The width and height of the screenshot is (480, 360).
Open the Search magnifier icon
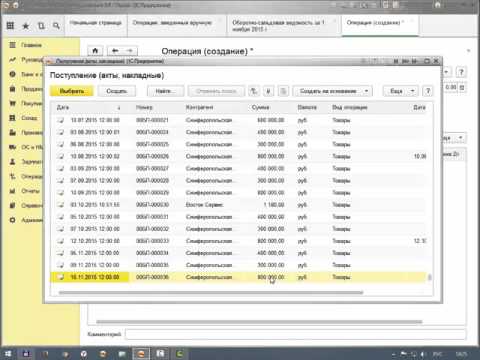click(56, 26)
